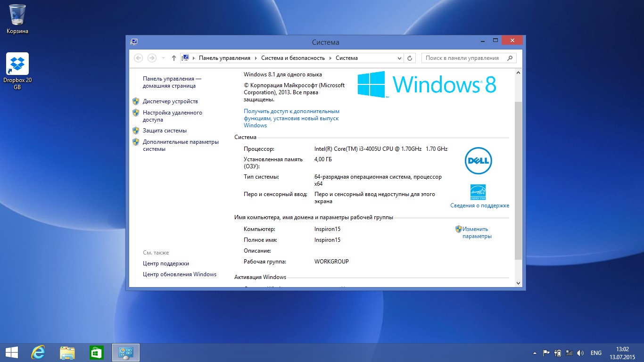
Task: Open Диспетчер устройств link
Action: 170,101
